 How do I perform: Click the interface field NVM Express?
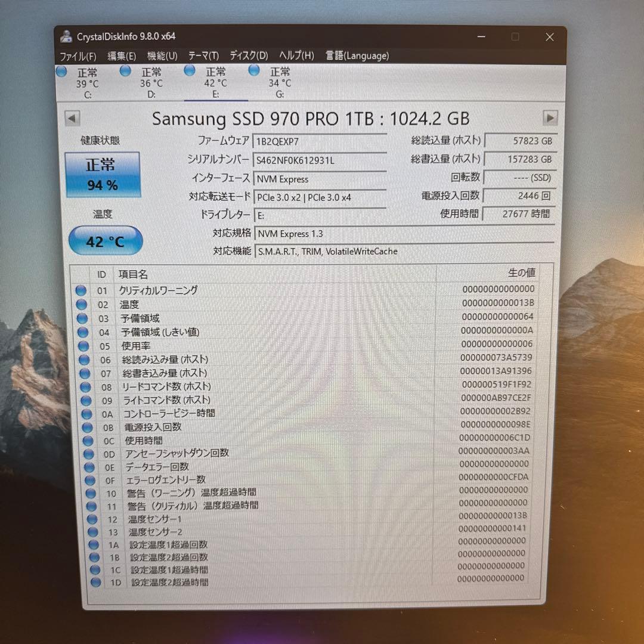(320, 179)
